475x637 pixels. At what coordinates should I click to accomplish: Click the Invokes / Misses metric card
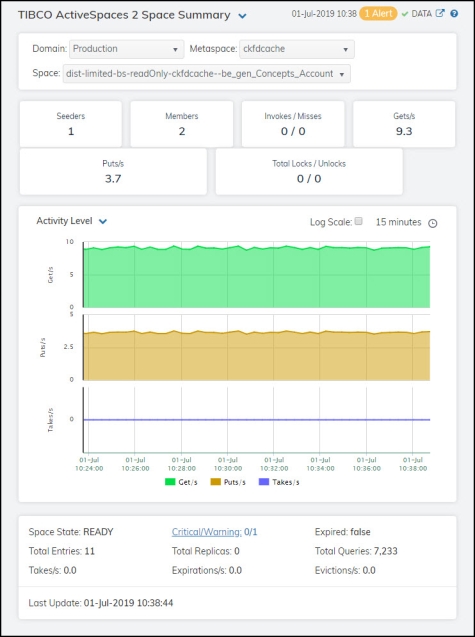(293, 124)
